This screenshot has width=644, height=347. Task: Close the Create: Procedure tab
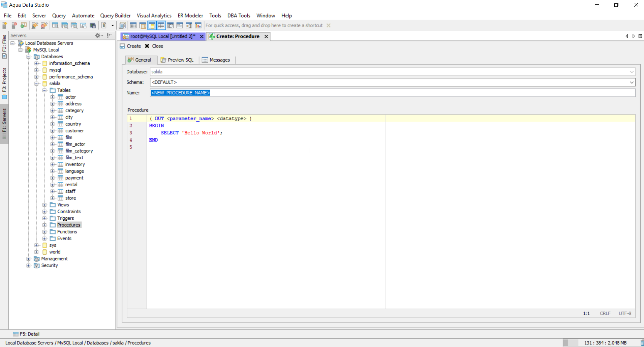(x=266, y=36)
